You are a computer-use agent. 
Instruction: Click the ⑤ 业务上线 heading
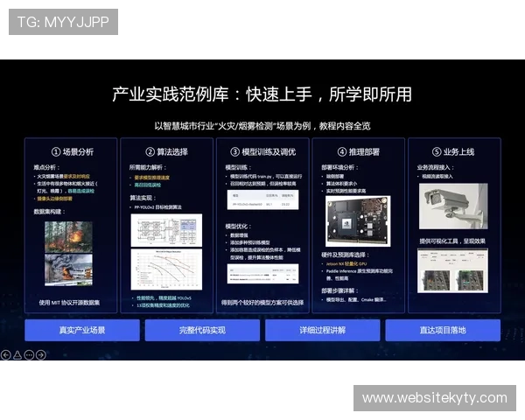pos(453,151)
